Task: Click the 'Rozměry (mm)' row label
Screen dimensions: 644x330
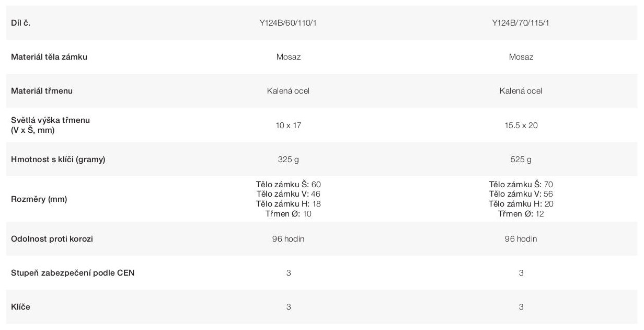Action: (39, 199)
